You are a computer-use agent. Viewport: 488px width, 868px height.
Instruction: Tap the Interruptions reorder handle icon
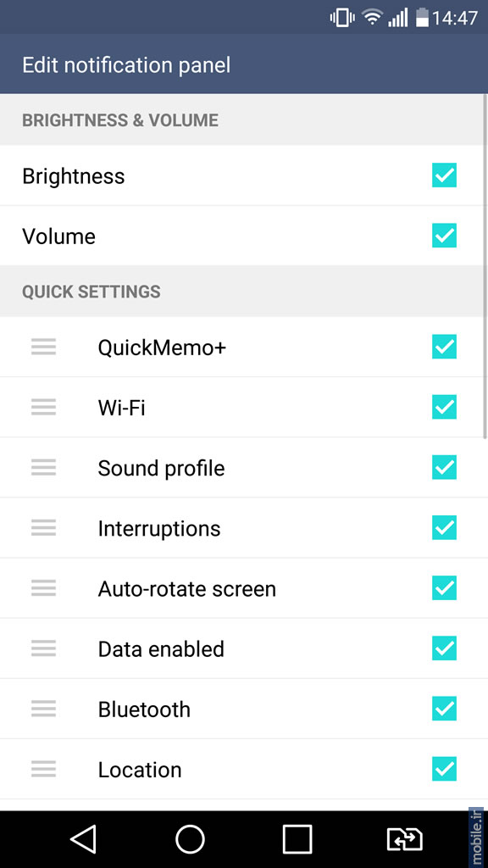coord(44,528)
